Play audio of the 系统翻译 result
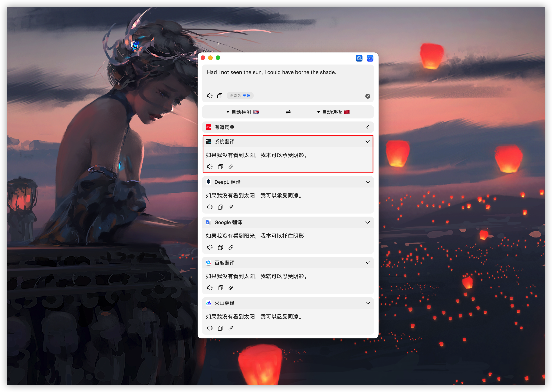Image resolution: width=552 pixels, height=392 pixels. coord(210,167)
